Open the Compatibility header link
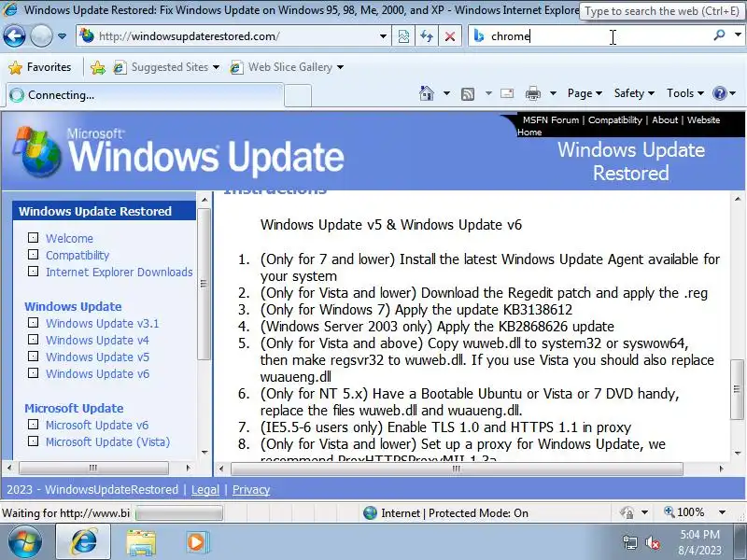This screenshot has height=560, width=747. (x=615, y=120)
